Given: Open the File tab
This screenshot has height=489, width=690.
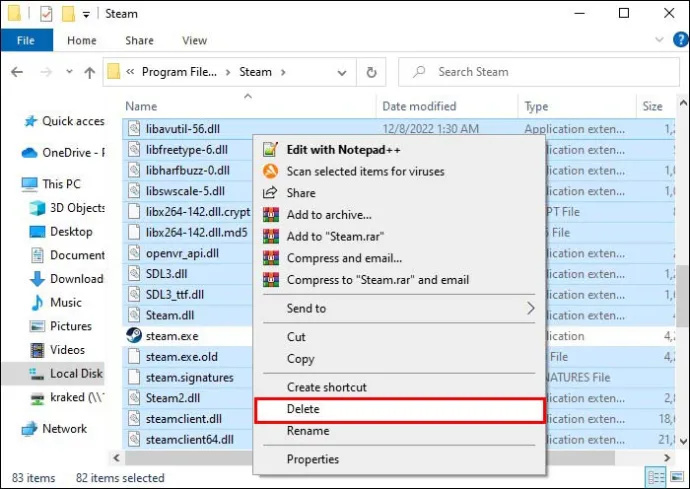Looking at the screenshot, I should pos(26,40).
